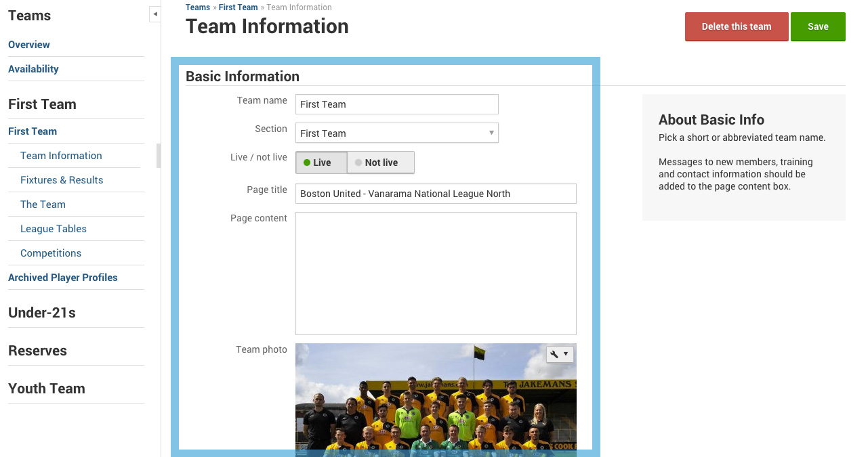
Task: Expand the arrow next to the wrench icon
Action: [x=565, y=353]
